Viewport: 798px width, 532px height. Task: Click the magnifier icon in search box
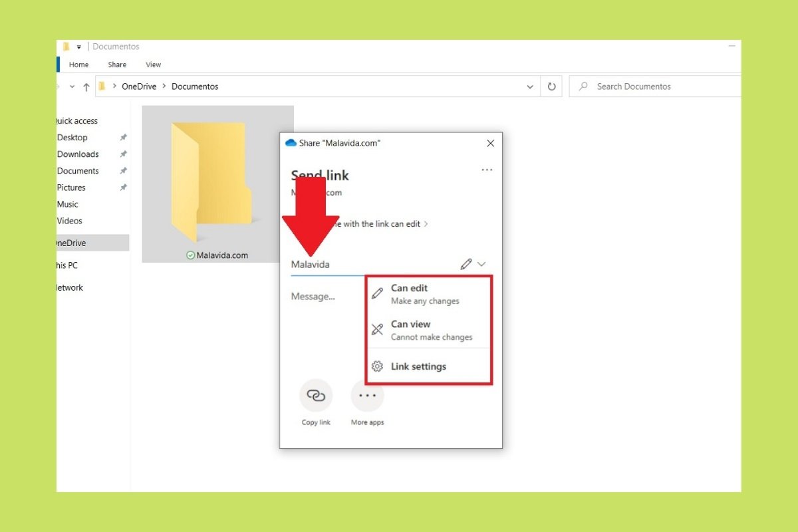pyautogui.click(x=583, y=86)
